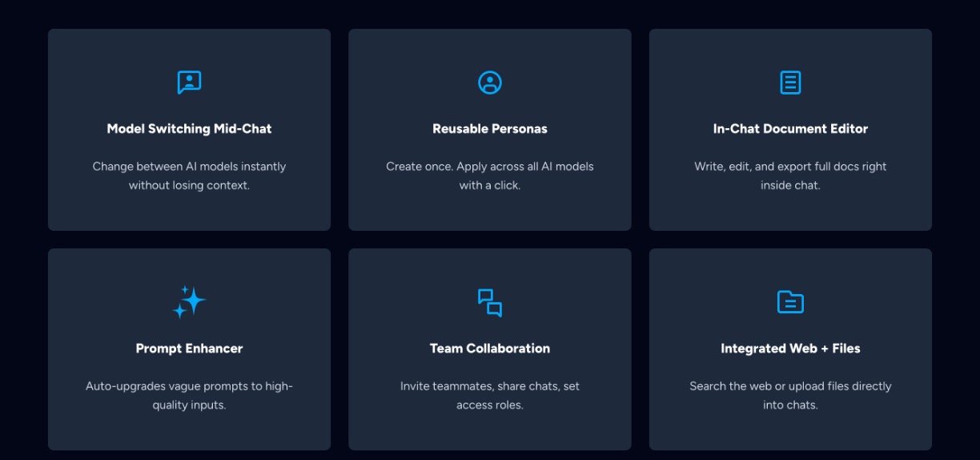Click the In-Chat Document Editor page icon

tap(790, 83)
